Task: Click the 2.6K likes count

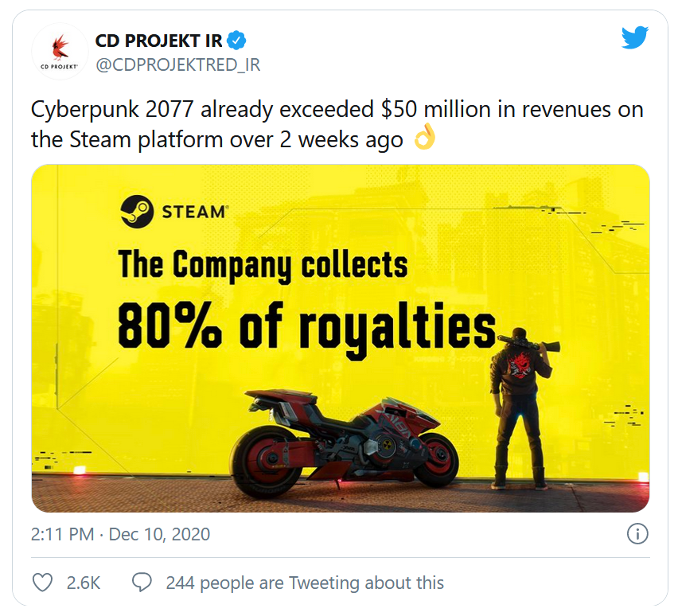Action: (x=83, y=583)
